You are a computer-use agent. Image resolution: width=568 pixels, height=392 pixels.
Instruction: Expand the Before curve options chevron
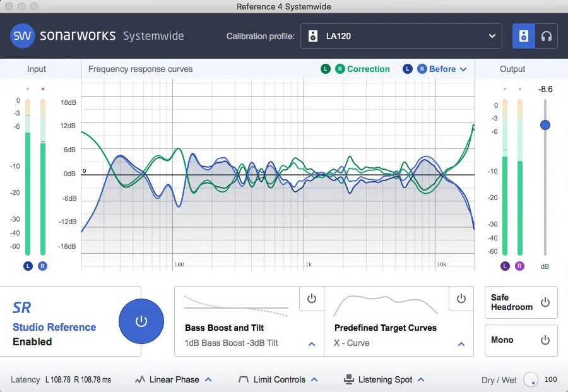(463, 69)
